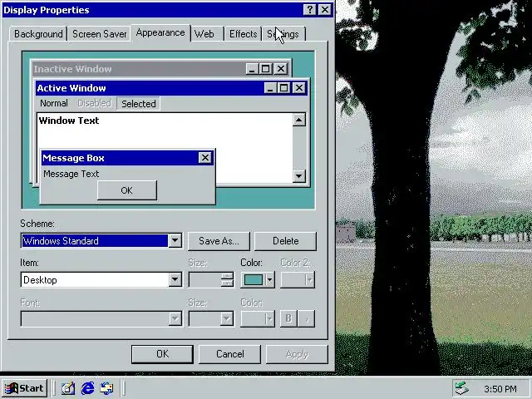Click Inactive Window preview maximize icon
The width and height of the screenshot is (532, 399).
(x=265, y=69)
